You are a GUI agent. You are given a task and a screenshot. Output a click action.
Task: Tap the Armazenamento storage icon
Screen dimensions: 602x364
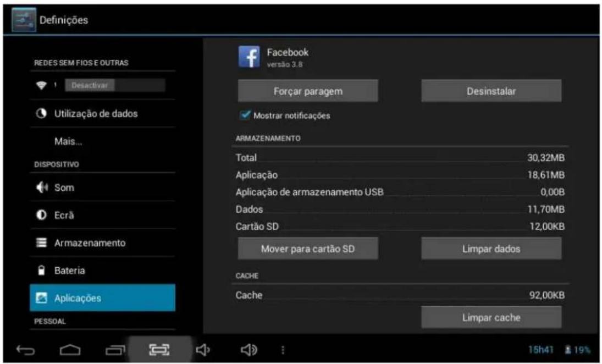pos(41,242)
